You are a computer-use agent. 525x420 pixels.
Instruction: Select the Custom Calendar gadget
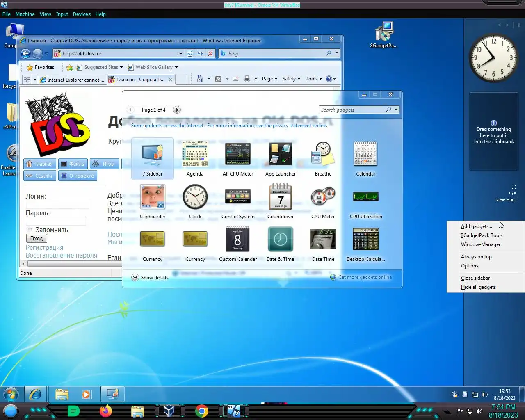click(x=238, y=244)
